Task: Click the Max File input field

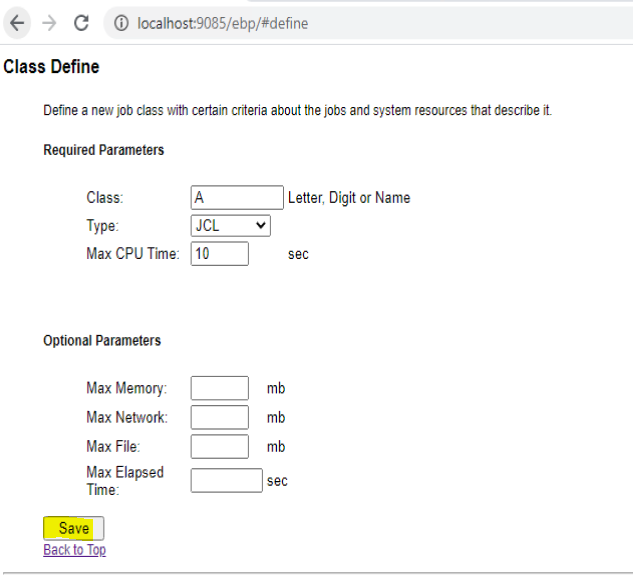Action: [x=220, y=446]
